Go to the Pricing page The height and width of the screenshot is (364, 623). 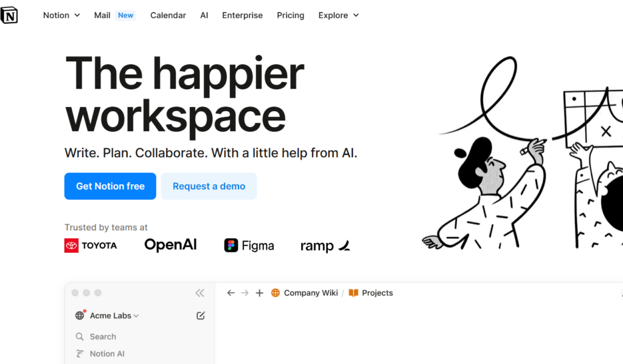[x=290, y=15]
